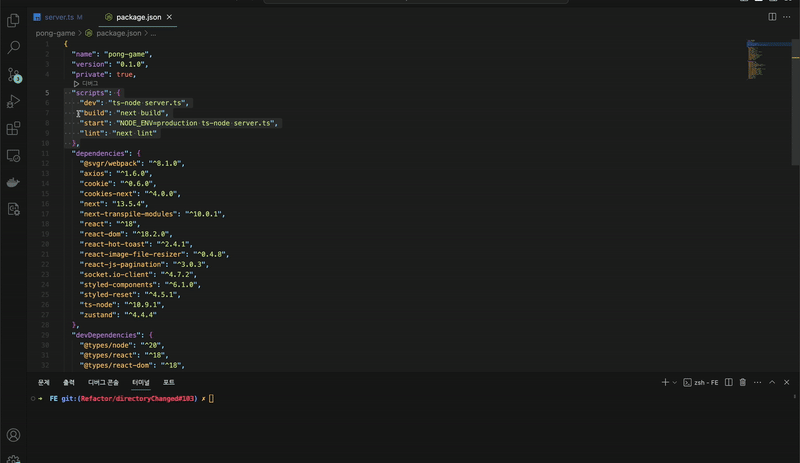Switch to the server.ts tab
800x463 pixels.
pyautogui.click(x=58, y=17)
